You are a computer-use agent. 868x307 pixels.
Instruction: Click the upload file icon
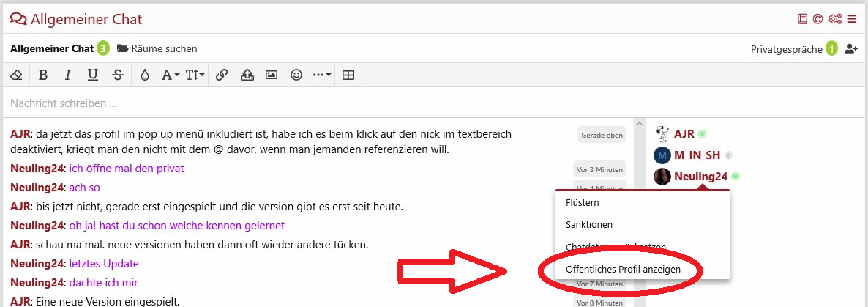pyautogui.click(x=247, y=75)
